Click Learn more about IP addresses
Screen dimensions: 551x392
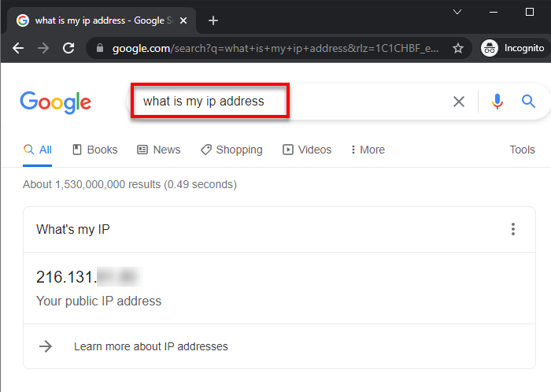coord(151,346)
